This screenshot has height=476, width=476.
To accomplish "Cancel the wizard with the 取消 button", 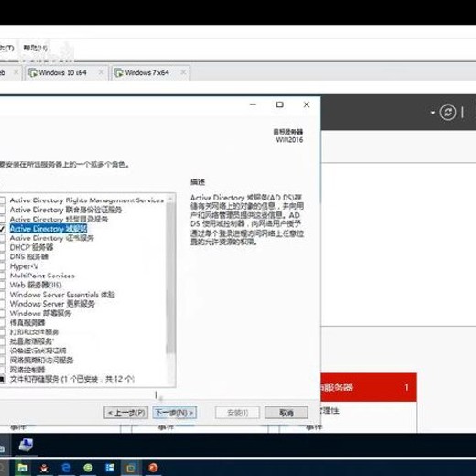I will click(287, 413).
